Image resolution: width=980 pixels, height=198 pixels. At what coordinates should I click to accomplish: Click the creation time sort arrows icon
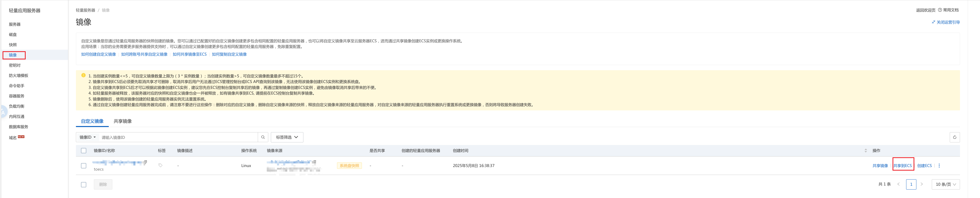(x=866, y=151)
